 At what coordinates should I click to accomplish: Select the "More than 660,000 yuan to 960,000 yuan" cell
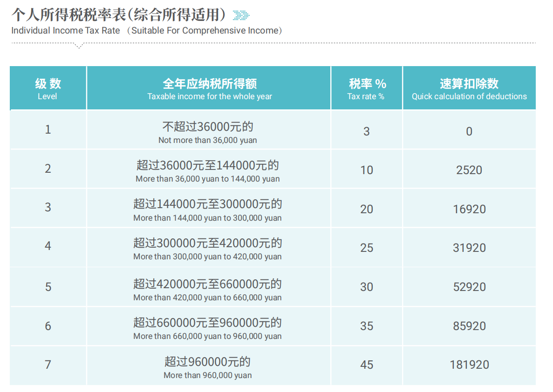pos(208,329)
